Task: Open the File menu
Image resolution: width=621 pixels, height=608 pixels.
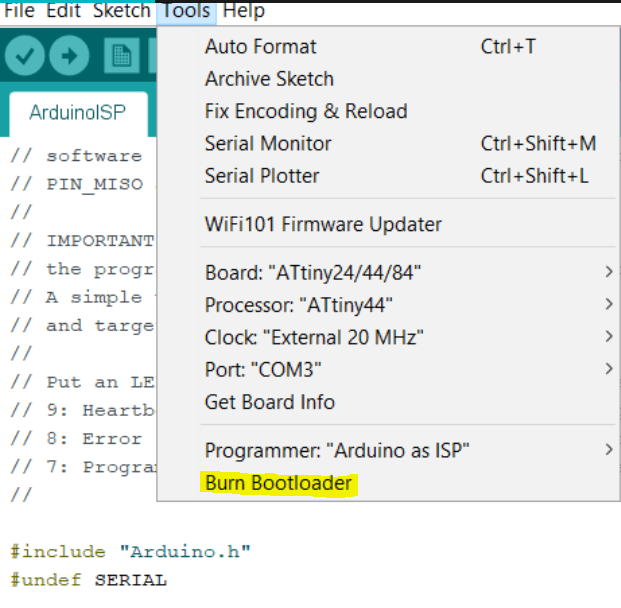Action: 20,11
